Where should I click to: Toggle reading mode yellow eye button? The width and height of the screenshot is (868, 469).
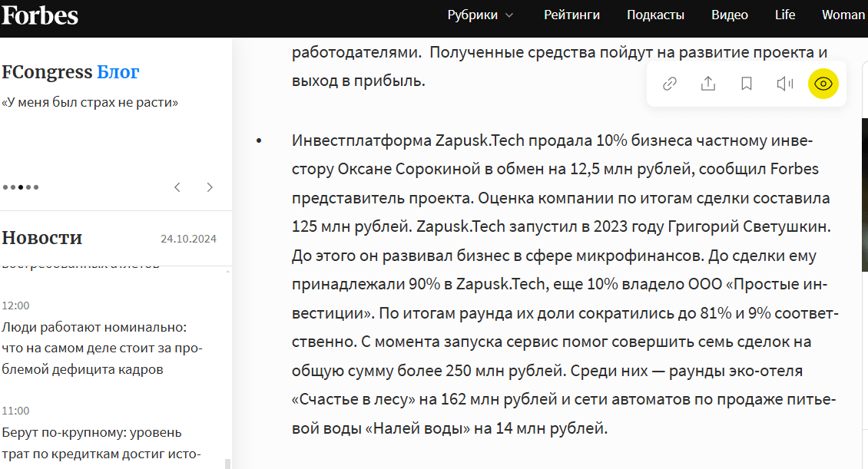tap(823, 84)
